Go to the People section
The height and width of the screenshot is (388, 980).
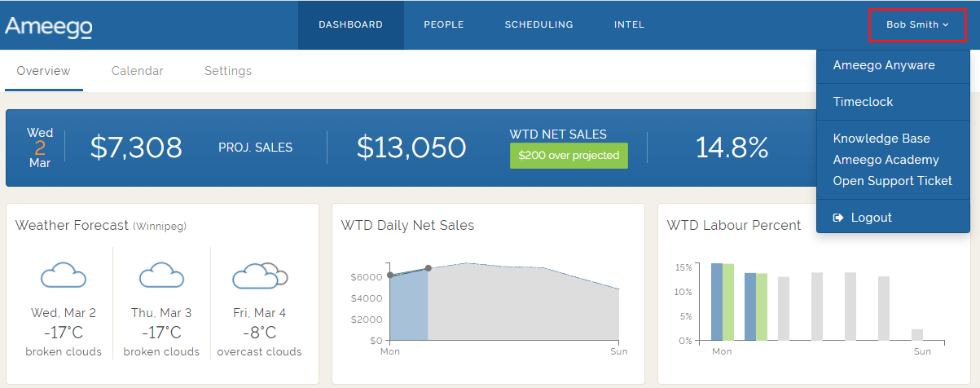pos(443,24)
